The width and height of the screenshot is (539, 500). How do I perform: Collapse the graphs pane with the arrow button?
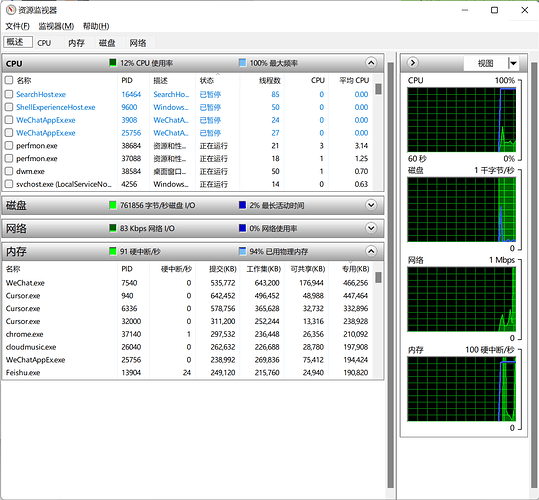coord(412,63)
